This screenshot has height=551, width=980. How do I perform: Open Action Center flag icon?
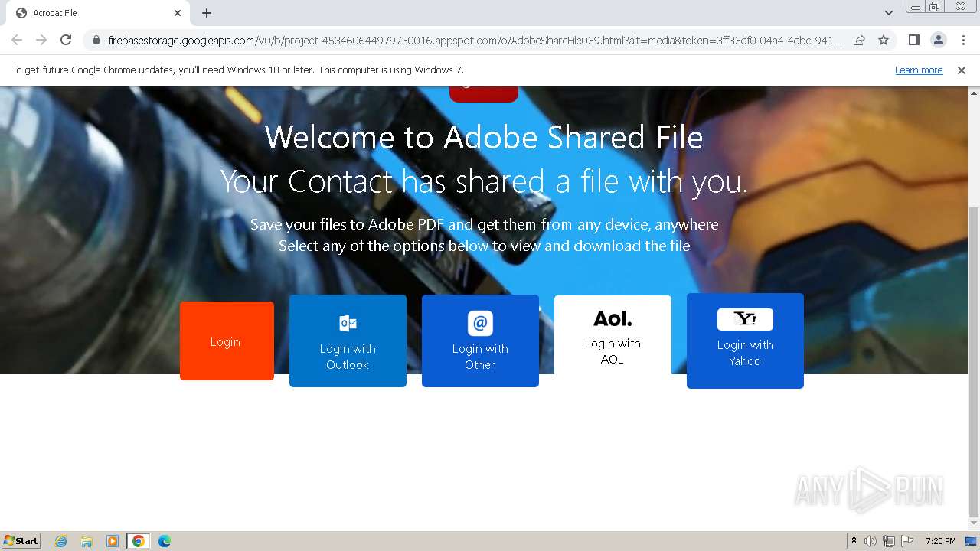click(907, 541)
